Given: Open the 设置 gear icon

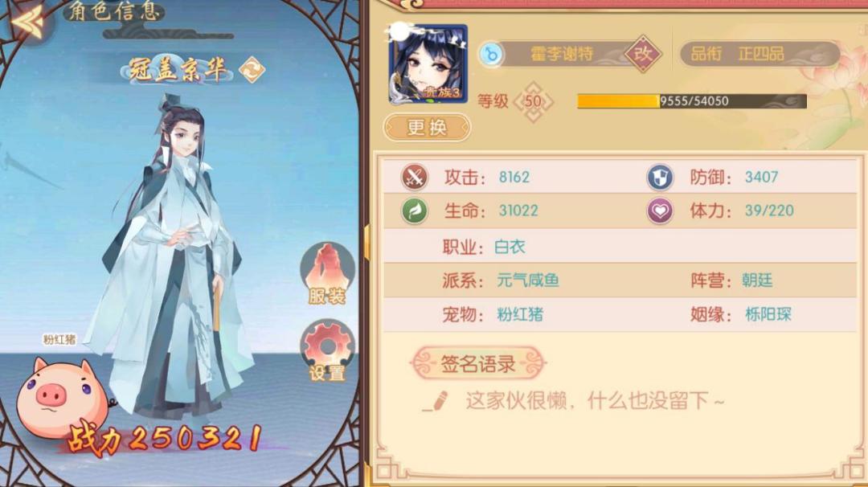Looking at the screenshot, I should click(327, 351).
